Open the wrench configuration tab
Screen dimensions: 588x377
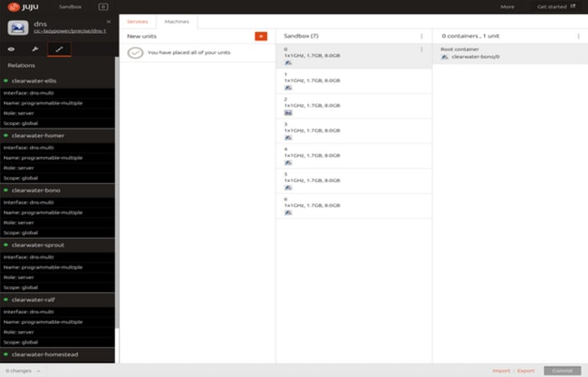point(35,49)
